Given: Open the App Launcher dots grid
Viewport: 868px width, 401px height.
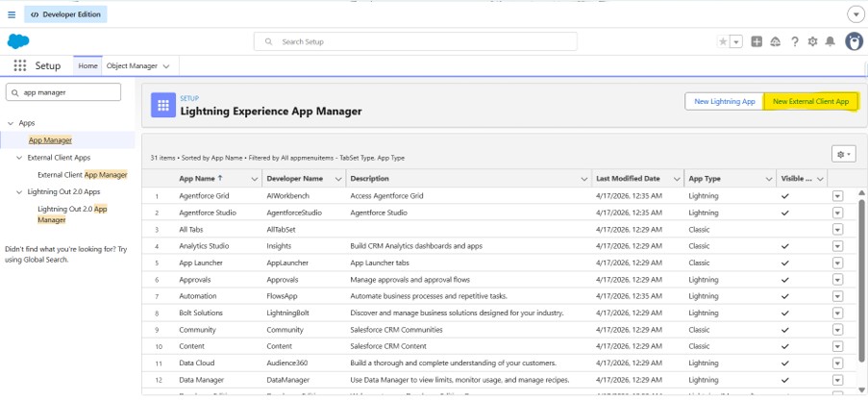Looking at the screenshot, I should point(20,65).
